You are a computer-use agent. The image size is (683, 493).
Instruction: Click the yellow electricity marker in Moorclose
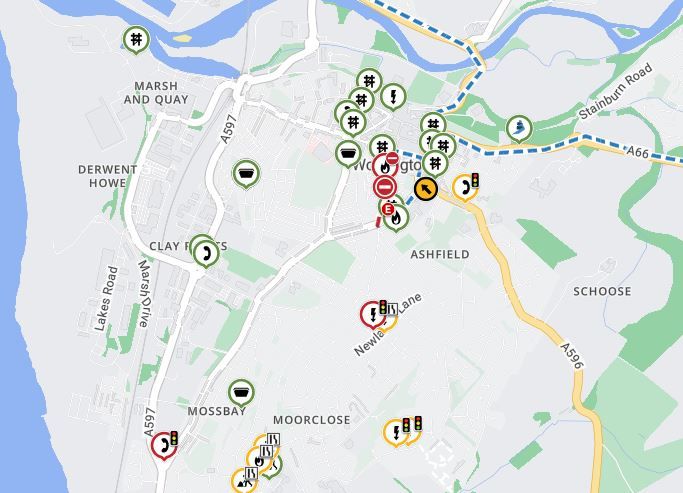pos(396,432)
